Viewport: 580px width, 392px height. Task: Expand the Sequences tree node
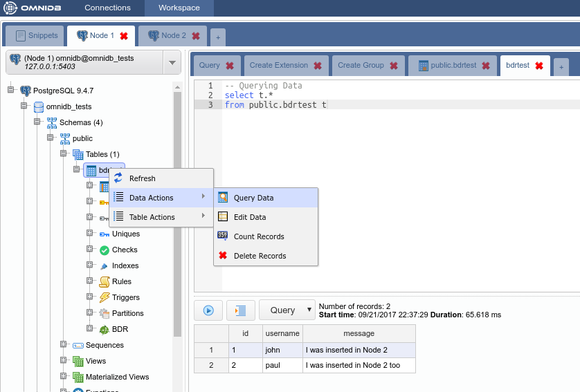[64, 345]
